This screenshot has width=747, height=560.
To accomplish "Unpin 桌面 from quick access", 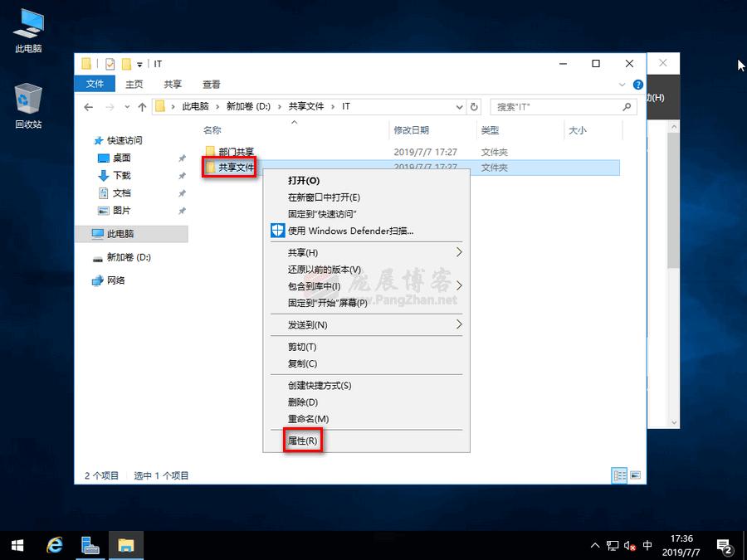I will [x=183, y=158].
